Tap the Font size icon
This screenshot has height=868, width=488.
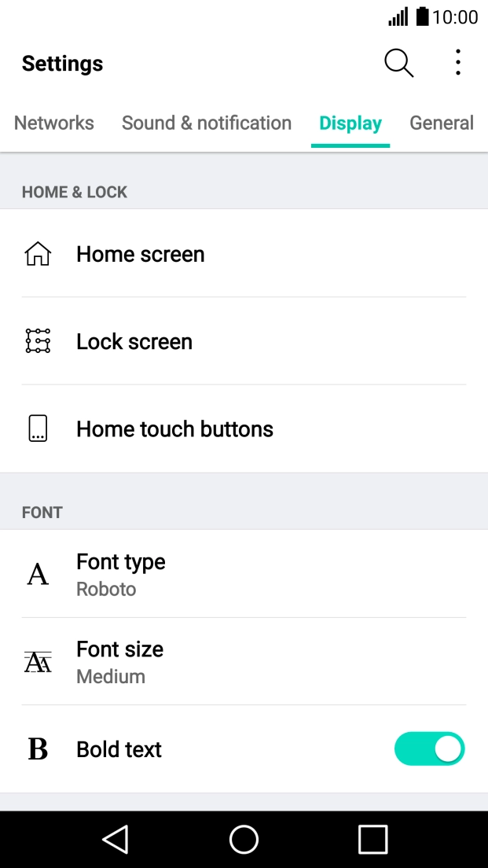[38, 662]
